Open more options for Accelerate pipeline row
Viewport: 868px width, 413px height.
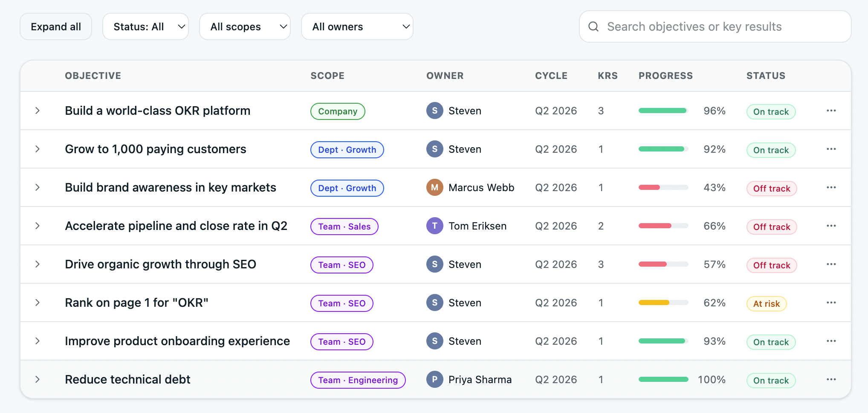[x=831, y=226]
